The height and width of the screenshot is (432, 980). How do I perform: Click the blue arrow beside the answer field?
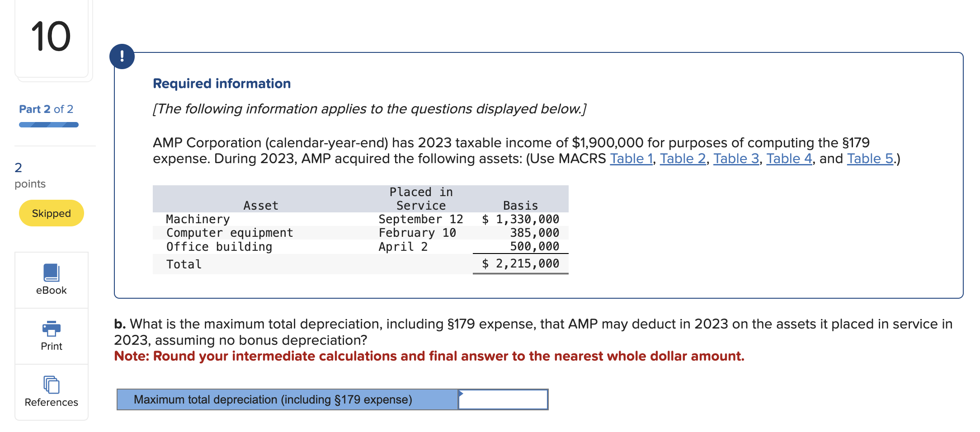tap(462, 393)
